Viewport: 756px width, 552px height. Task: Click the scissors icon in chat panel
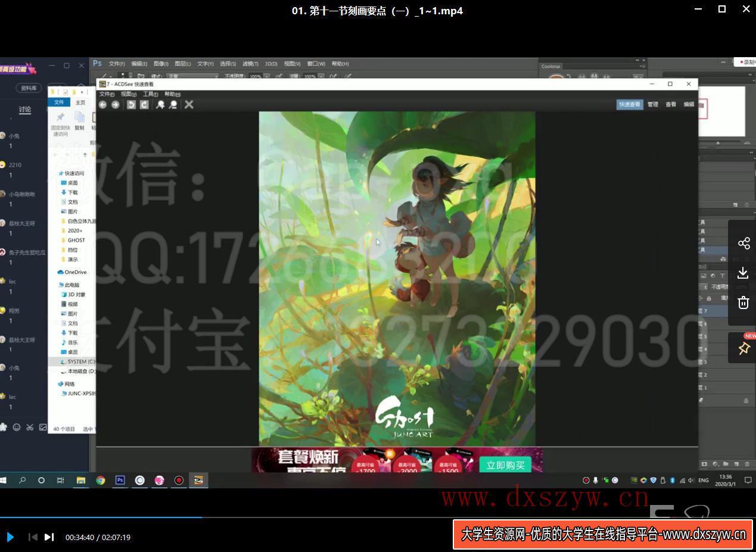click(x=30, y=427)
